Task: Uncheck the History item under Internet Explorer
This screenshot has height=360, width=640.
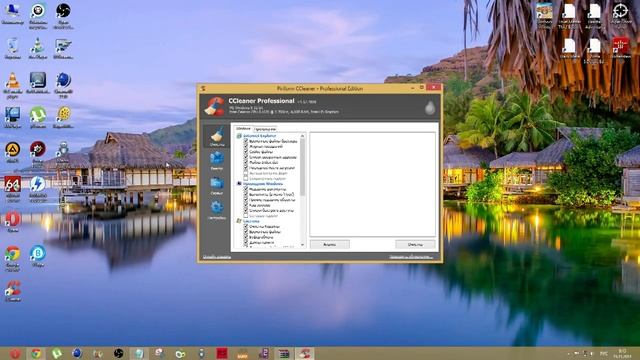Action: coord(246,147)
